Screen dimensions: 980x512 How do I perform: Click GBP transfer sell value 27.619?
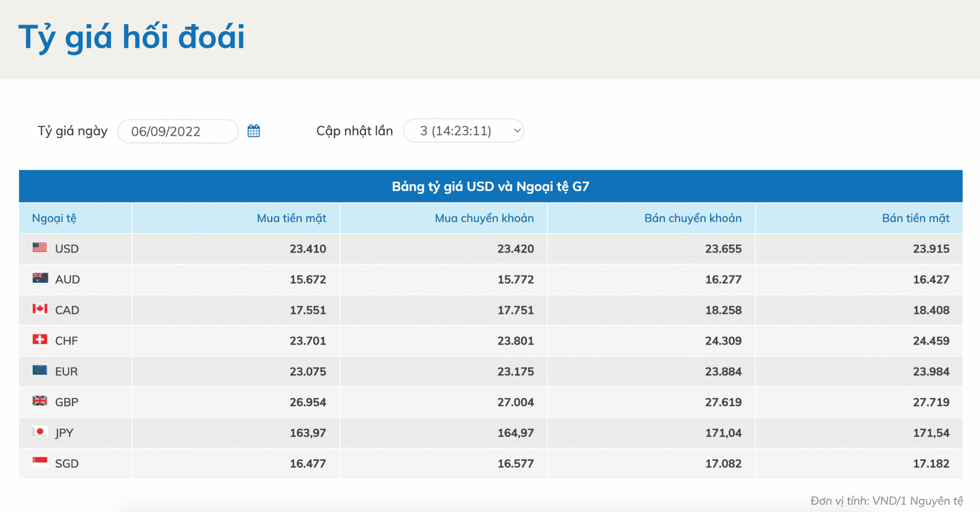tap(723, 402)
